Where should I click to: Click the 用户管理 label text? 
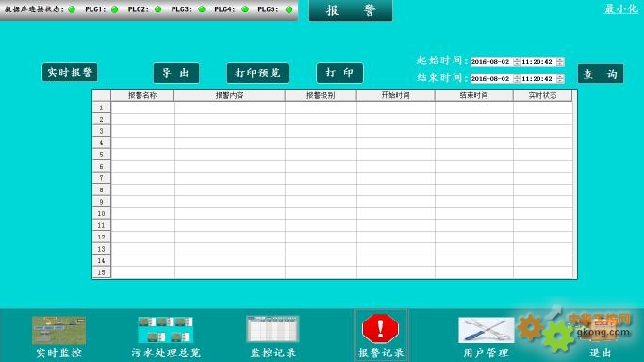(x=487, y=353)
